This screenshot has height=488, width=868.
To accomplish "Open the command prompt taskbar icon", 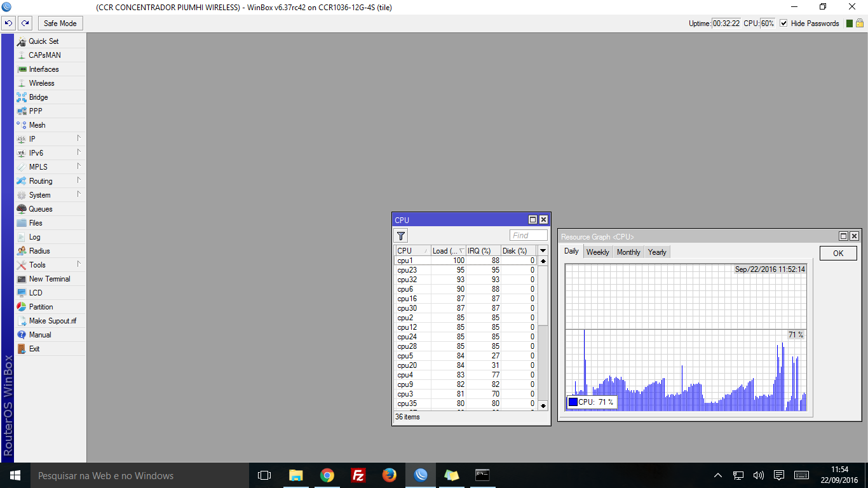I will pos(483,475).
